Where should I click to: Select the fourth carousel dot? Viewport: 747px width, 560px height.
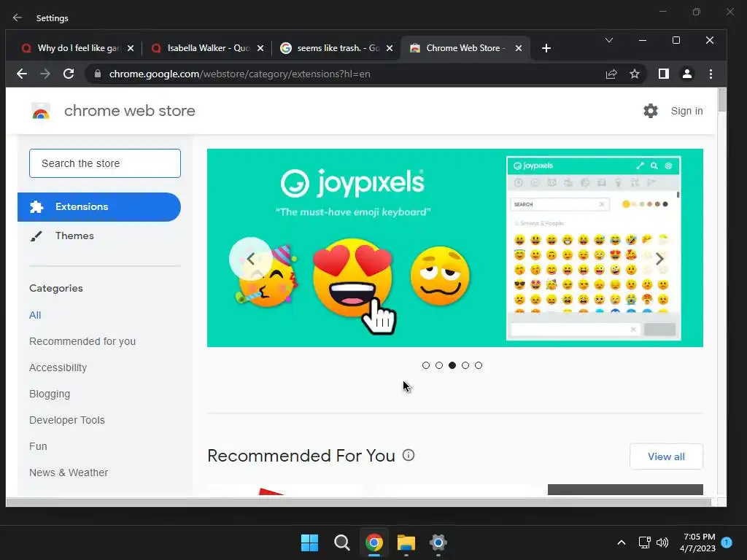[x=465, y=365]
